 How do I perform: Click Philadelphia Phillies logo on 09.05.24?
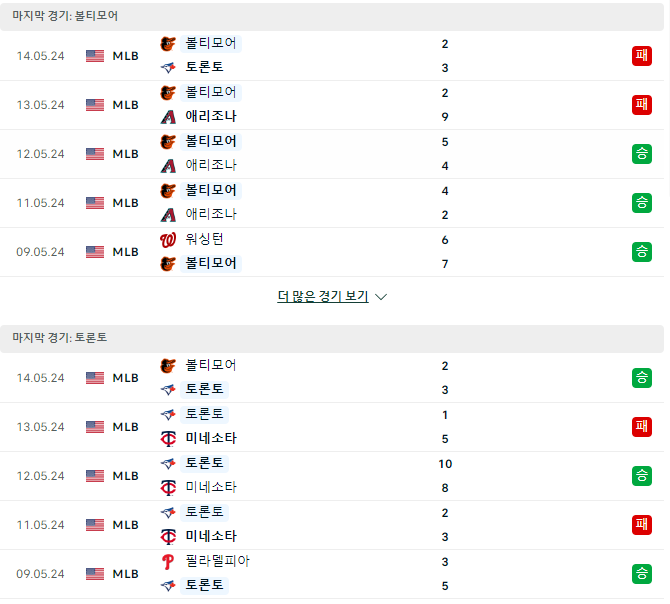(x=168, y=561)
